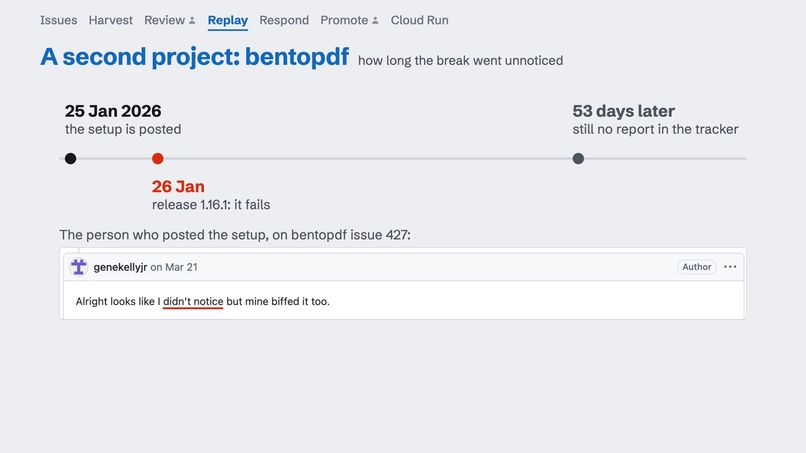The image size is (806, 453).
Task: Click genekellyjr's avatar icon
Action: pyautogui.click(x=79, y=267)
